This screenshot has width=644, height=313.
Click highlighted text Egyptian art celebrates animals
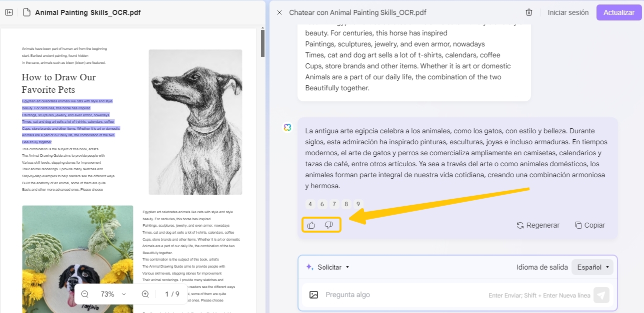tap(70, 121)
